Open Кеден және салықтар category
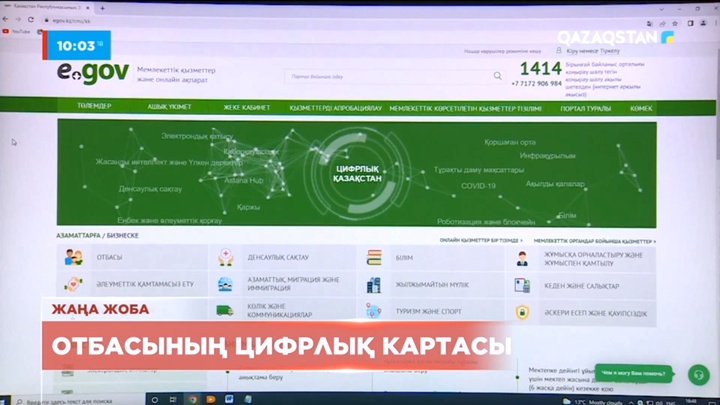 [581, 286]
